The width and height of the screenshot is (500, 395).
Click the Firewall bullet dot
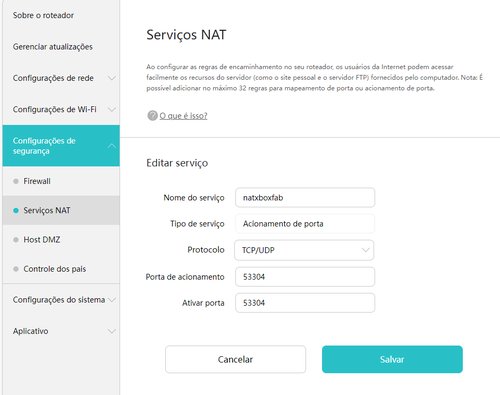16,181
